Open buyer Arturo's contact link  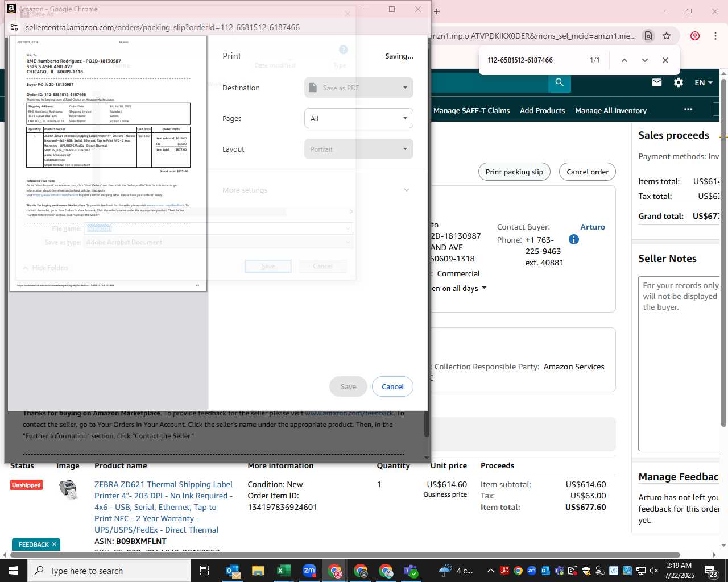pos(593,227)
